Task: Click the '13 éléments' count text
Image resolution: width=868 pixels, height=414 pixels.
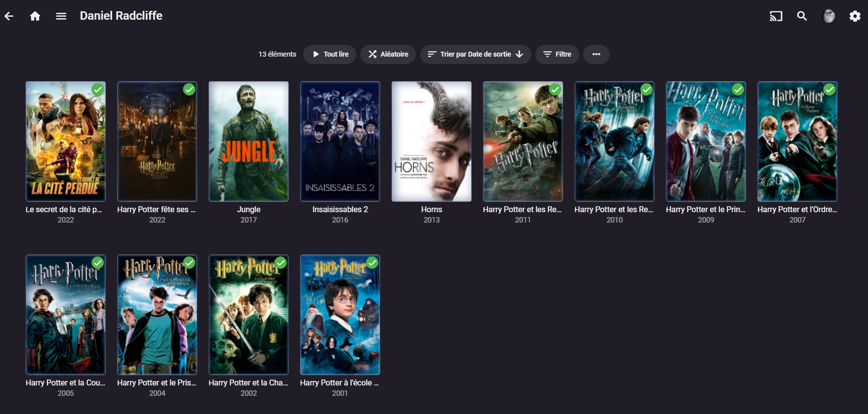Action: tap(278, 54)
